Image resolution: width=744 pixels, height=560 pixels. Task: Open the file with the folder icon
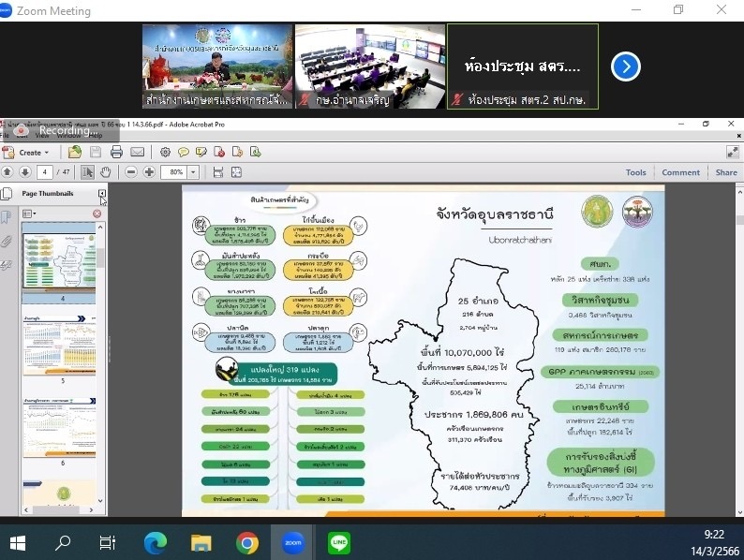(75, 152)
